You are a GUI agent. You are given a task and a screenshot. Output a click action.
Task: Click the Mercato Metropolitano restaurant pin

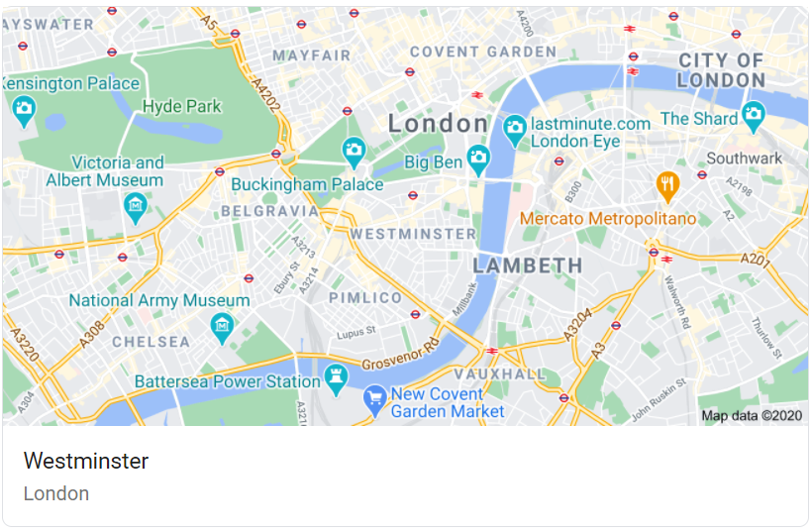point(667,186)
